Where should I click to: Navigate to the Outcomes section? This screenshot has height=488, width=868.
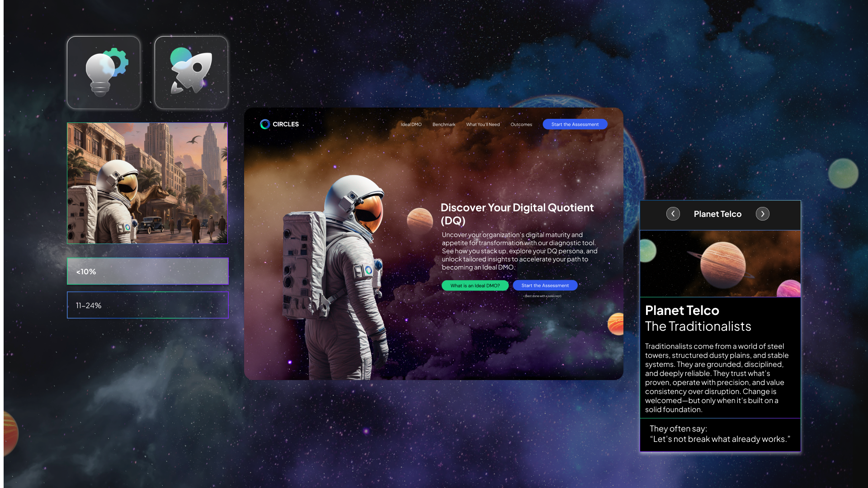coord(521,124)
